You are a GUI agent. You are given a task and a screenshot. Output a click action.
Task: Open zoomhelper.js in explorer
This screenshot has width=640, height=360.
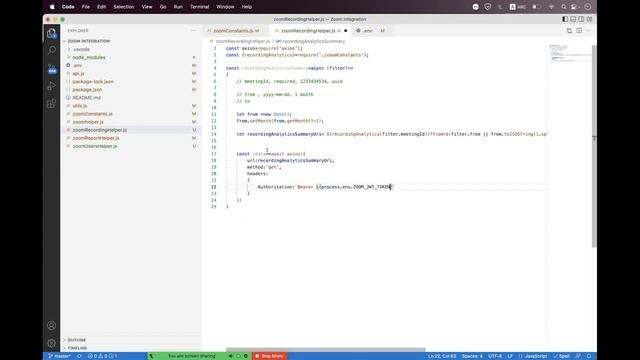pyautogui.click(x=88, y=122)
